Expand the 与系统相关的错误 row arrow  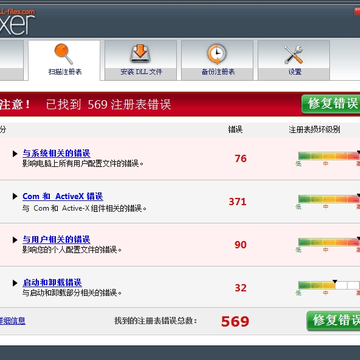point(15,154)
